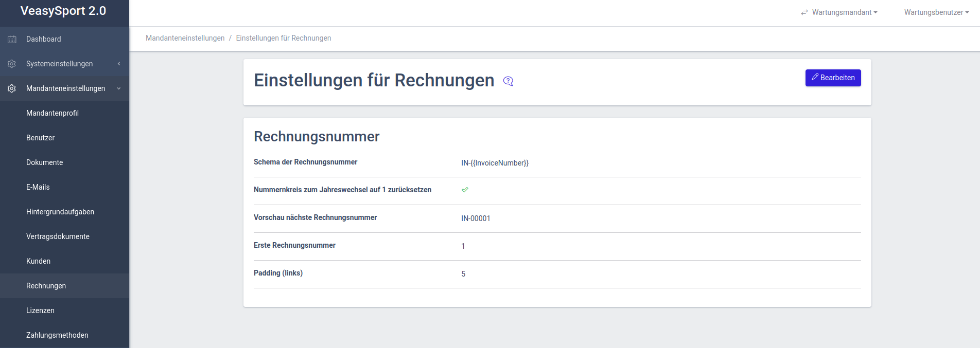Open the Wartungsmandant dropdown
This screenshot has height=348, width=980.
[844, 12]
